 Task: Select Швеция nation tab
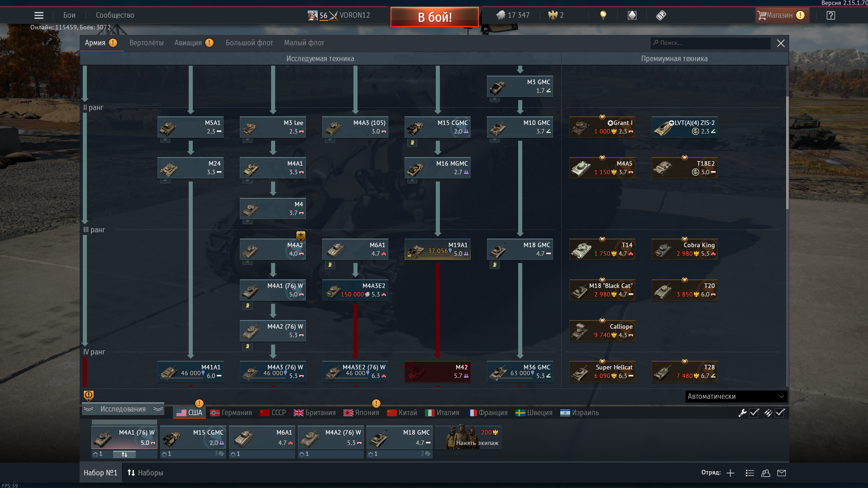coord(534,413)
